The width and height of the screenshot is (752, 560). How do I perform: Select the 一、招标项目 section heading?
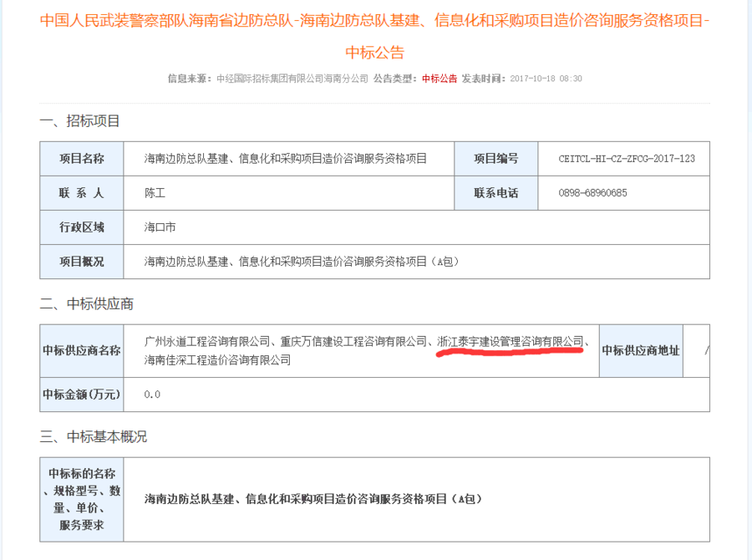point(79,120)
